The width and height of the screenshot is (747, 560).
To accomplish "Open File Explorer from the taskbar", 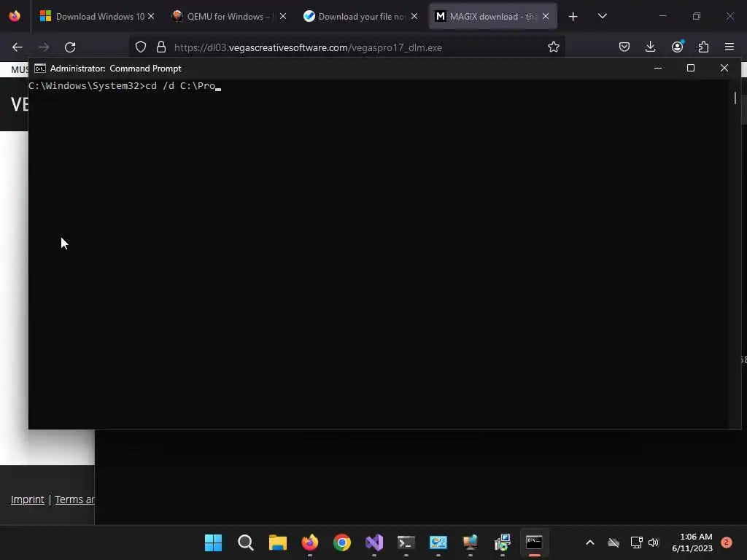I will click(278, 542).
